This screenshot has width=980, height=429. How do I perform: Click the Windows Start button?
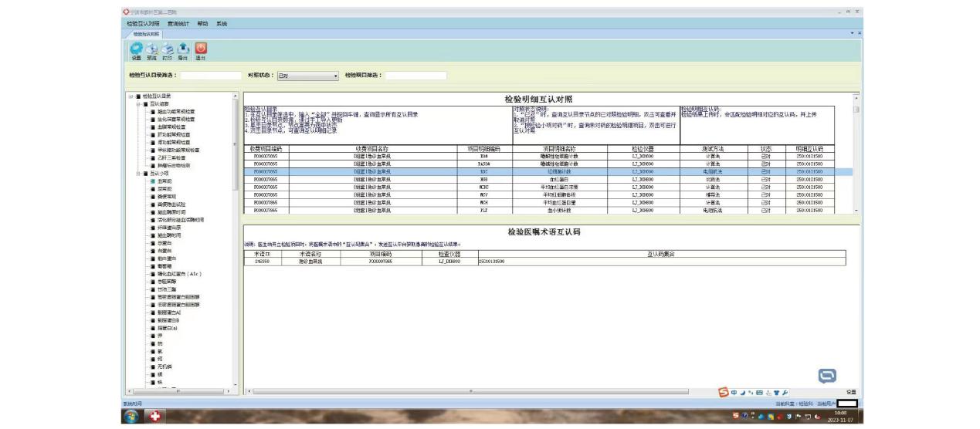133,417
